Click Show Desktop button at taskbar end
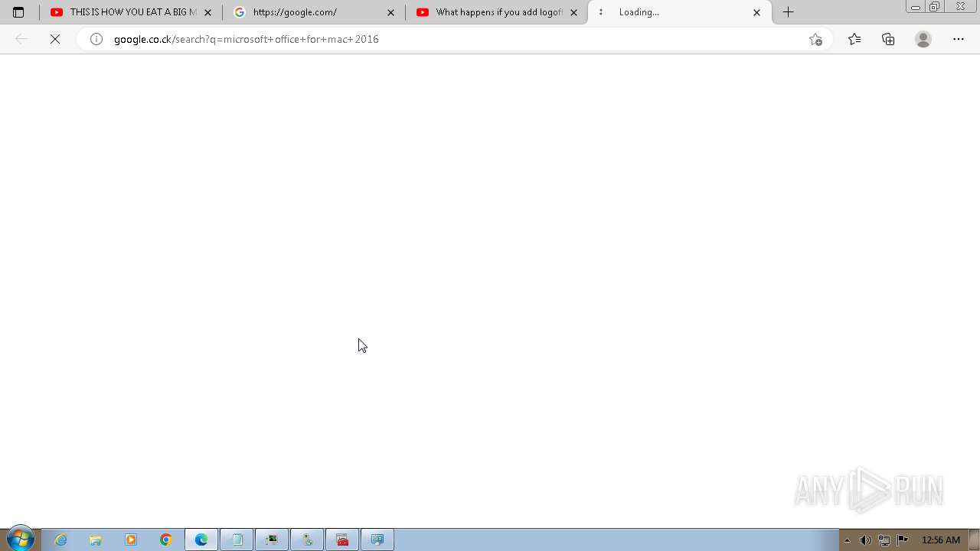980x551 pixels. (x=974, y=540)
